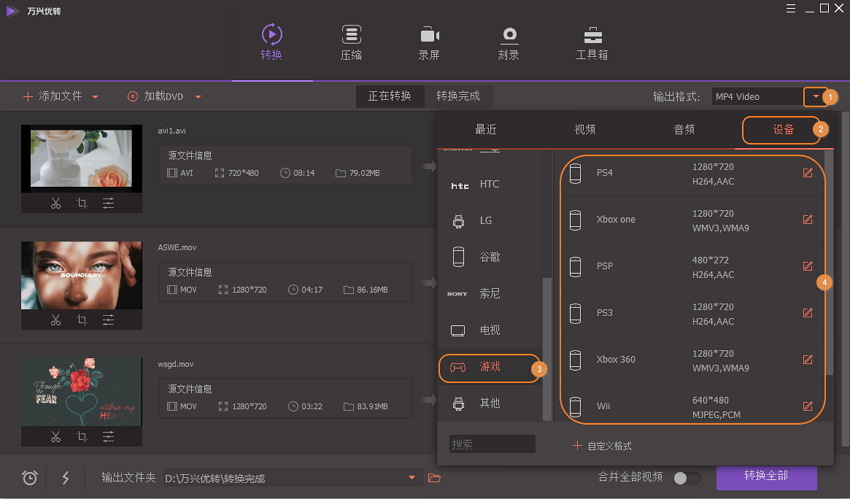Click the scissors trim icon under avi1.avi
Viewport: 850px width, 499px height.
pyautogui.click(x=56, y=203)
